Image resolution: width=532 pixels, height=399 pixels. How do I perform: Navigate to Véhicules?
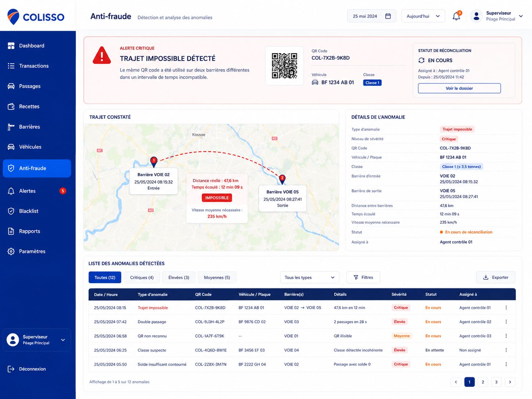[37, 147]
